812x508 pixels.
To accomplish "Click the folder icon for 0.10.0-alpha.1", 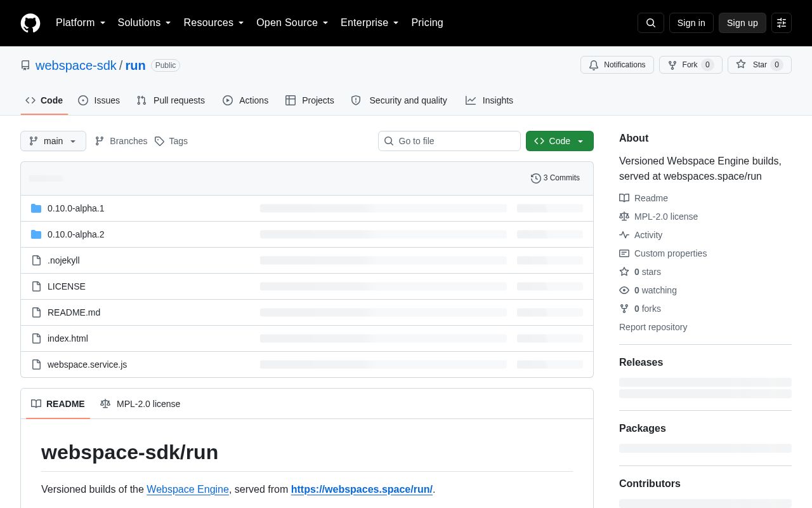I will [36, 208].
